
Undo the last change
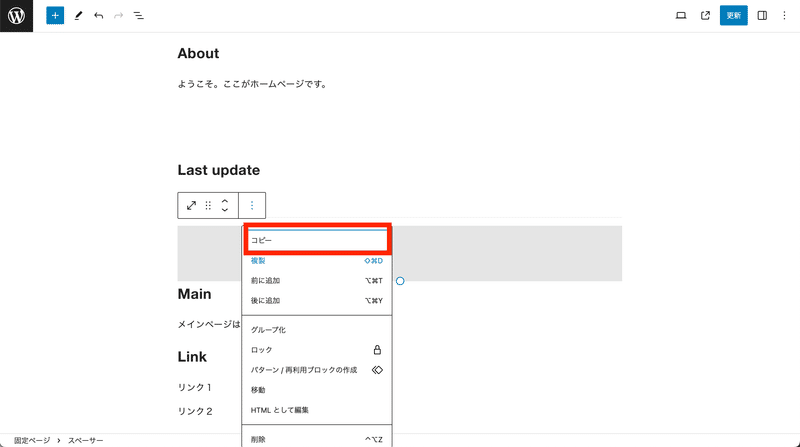[x=98, y=16]
